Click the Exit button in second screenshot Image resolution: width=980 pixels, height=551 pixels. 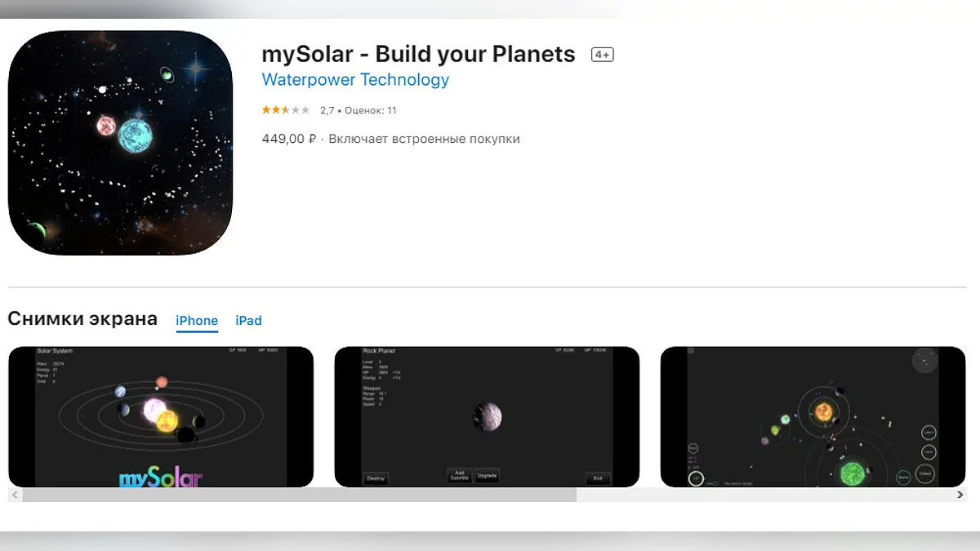click(x=598, y=478)
